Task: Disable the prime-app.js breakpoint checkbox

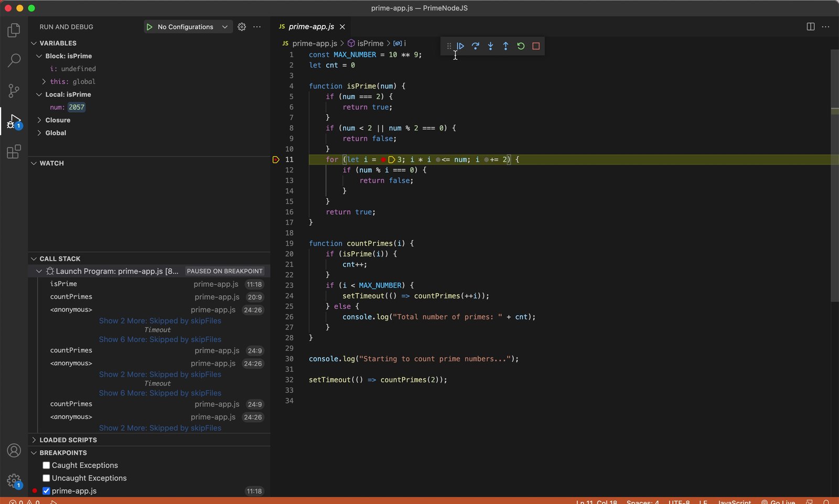Action: pos(46,491)
